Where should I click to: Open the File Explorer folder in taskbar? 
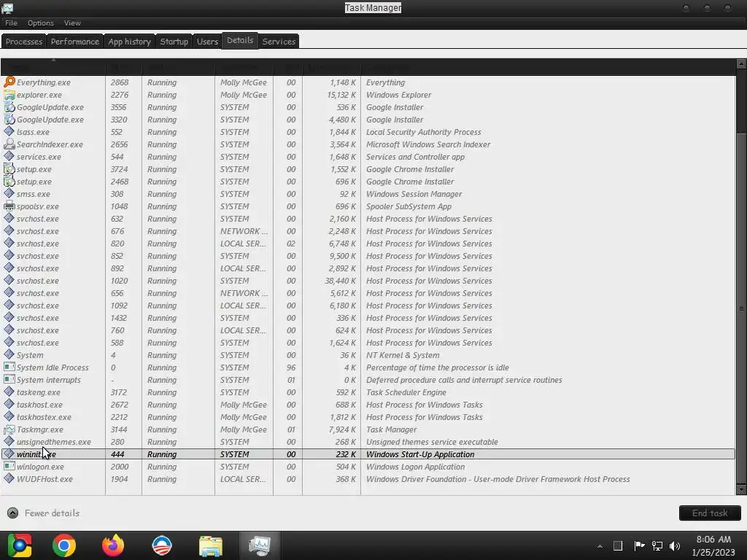pyautogui.click(x=211, y=546)
